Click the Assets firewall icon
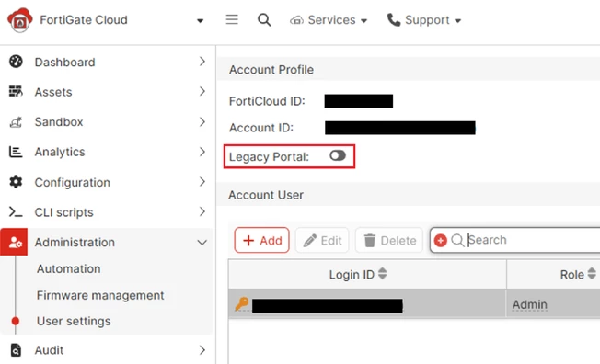Image resolution: width=600 pixels, height=364 pixels. point(16,92)
